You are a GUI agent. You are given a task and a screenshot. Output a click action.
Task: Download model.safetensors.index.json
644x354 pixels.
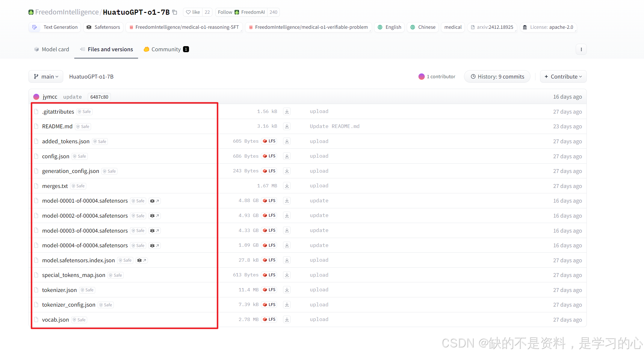coord(287,260)
